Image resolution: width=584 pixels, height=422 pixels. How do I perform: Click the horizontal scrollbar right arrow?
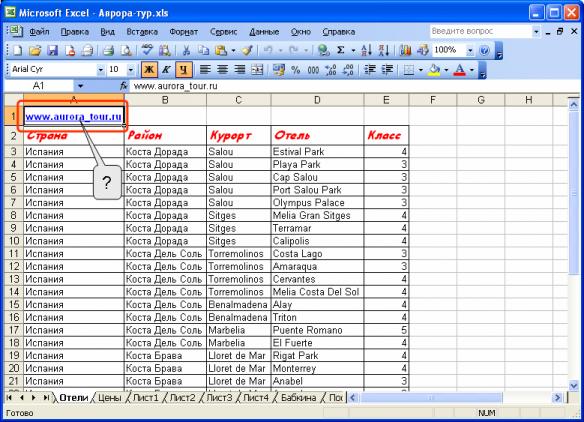pos(557,398)
